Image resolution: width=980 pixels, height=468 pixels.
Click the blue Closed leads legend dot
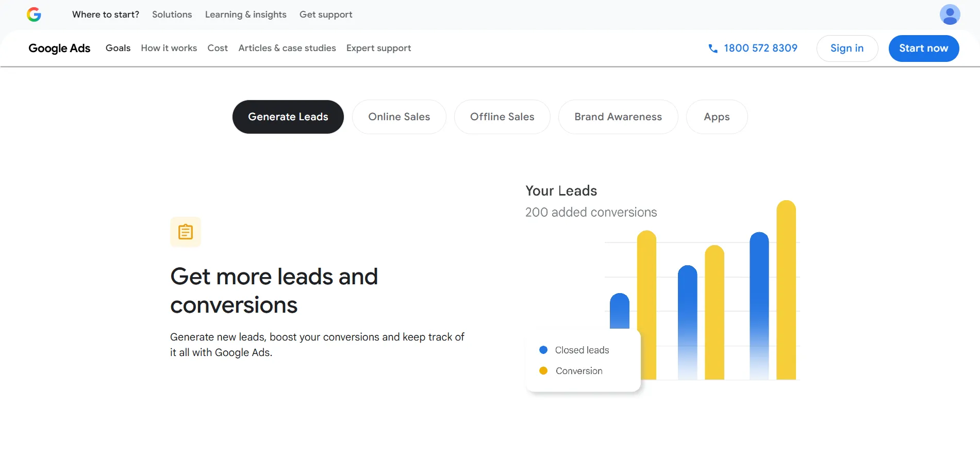point(543,350)
